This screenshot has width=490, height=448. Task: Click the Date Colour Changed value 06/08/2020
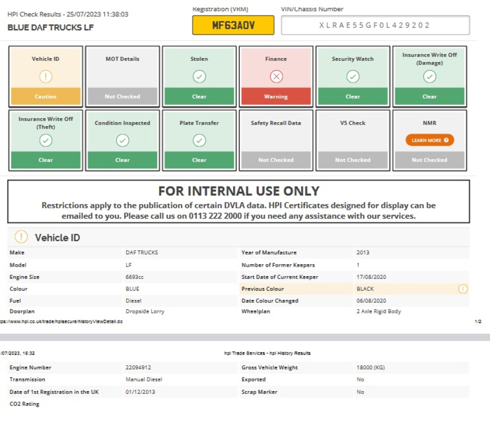(x=371, y=301)
